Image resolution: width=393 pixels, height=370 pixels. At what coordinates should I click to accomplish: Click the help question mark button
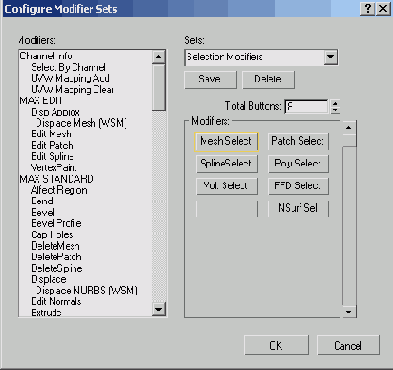[367, 9]
